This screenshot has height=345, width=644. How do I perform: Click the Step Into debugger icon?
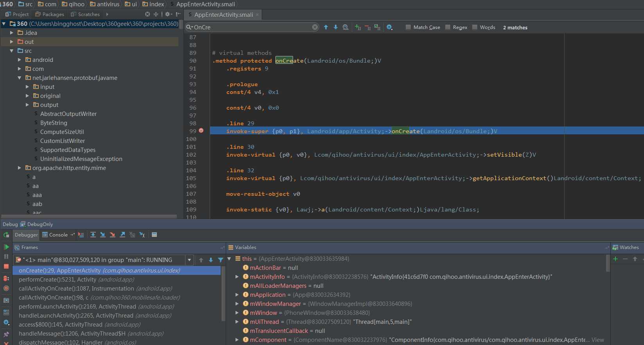pyautogui.click(x=103, y=235)
